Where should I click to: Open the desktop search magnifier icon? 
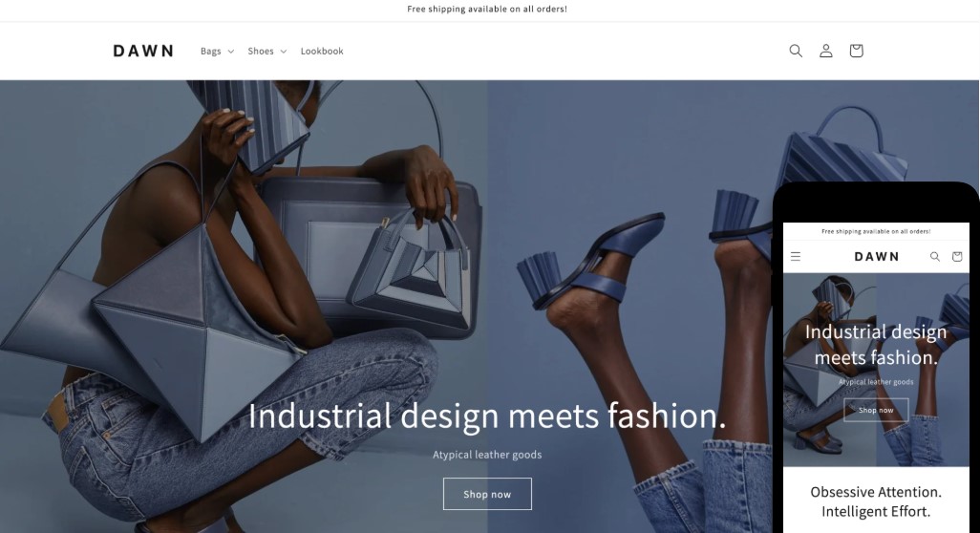[796, 51]
